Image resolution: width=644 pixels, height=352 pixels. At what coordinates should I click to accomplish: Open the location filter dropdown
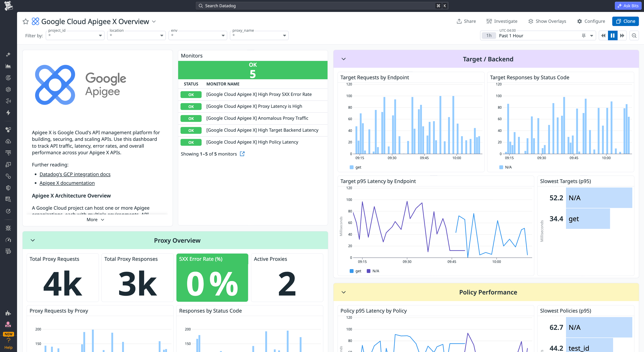pyautogui.click(x=136, y=36)
